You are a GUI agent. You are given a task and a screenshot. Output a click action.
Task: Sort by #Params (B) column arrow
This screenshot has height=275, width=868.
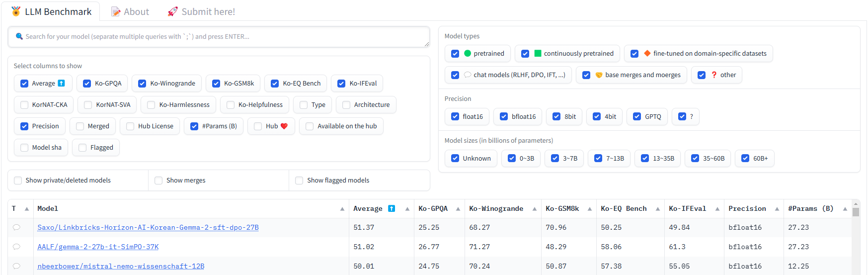pyautogui.click(x=845, y=209)
